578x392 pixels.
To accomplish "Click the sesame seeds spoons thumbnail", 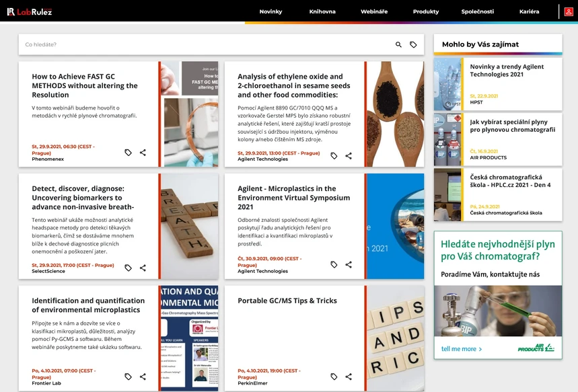I will point(396,114).
